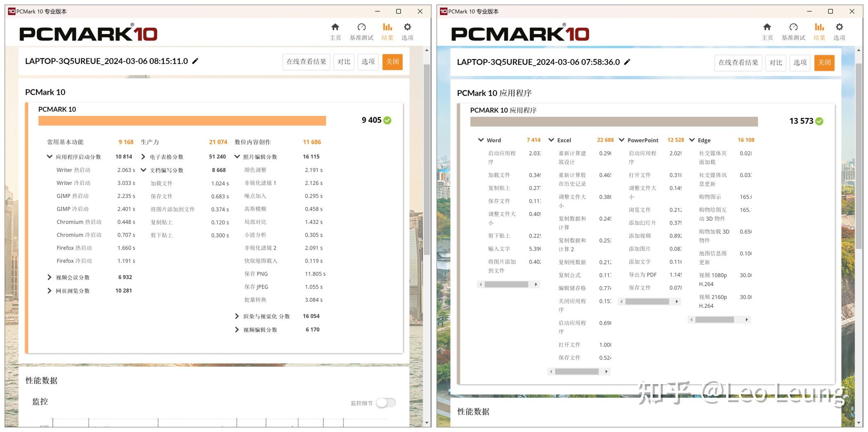Collapse the PowerPoint results group
Screen dimensions: 868x432
(x=621, y=140)
